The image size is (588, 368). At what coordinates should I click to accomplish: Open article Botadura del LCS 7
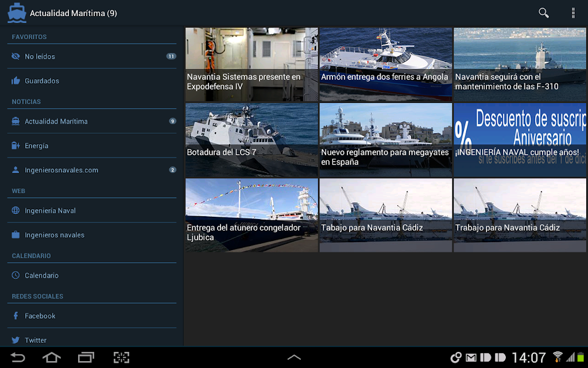pyautogui.click(x=252, y=140)
